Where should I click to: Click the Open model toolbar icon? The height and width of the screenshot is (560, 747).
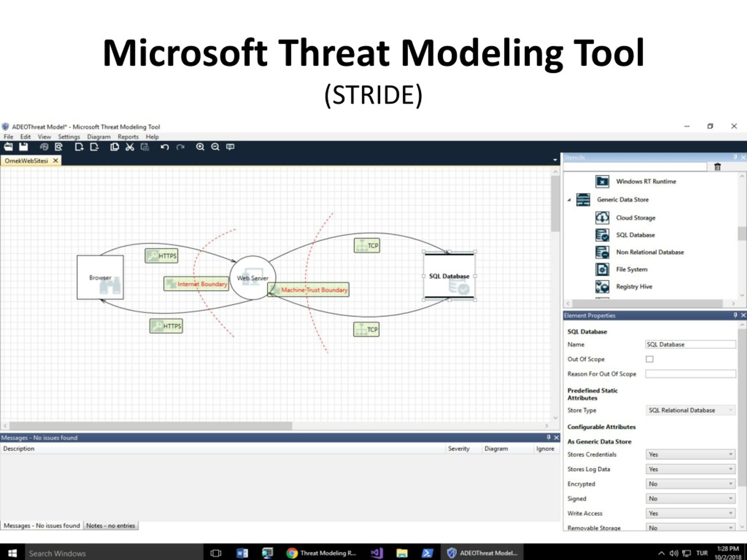pos(8,147)
